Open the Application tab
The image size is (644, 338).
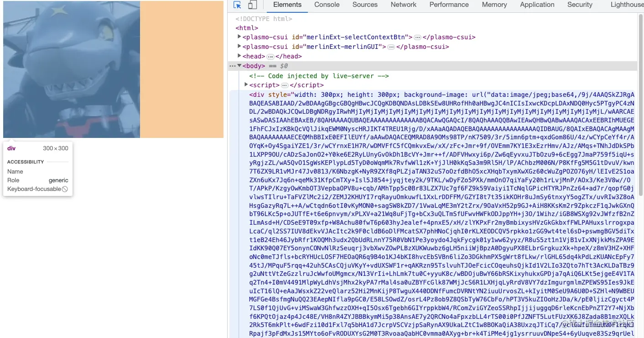[537, 5]
